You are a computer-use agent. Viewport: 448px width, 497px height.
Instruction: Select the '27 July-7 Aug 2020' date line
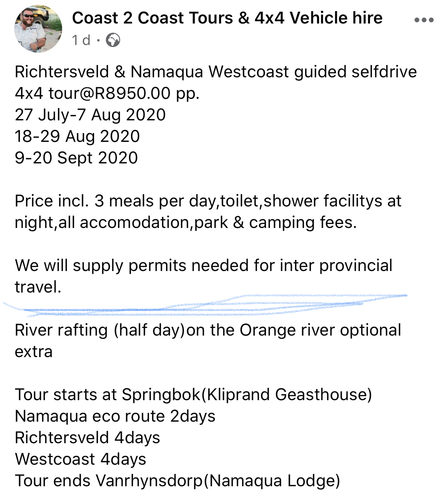[x=90, y=115]
